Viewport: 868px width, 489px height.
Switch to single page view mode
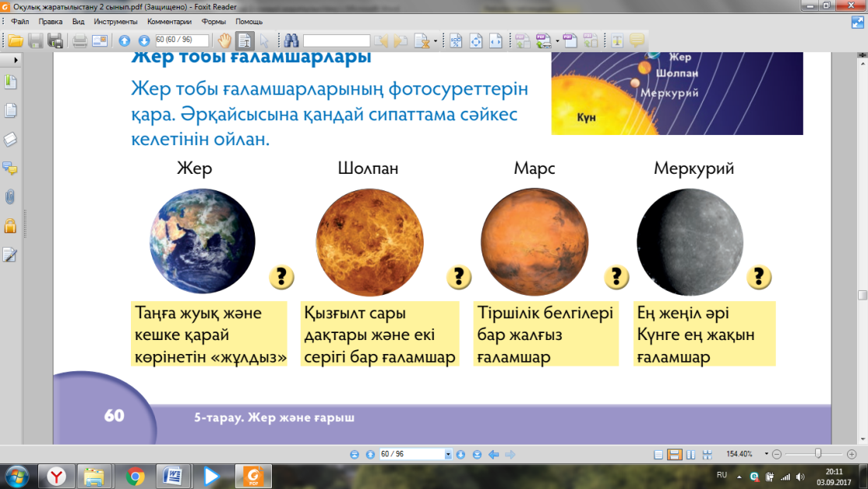pos(658,454)
